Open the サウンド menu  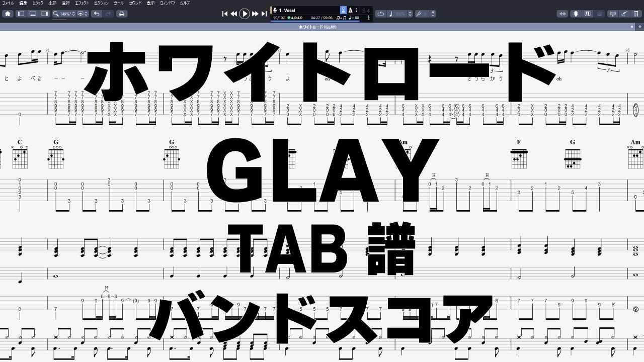(x=135, y=3)
